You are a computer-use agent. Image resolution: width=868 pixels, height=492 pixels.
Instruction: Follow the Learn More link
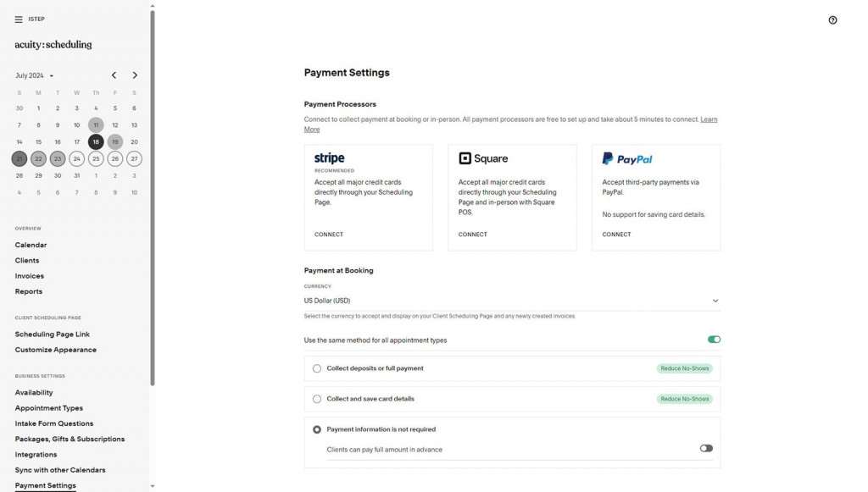click(x=709, y=119)
